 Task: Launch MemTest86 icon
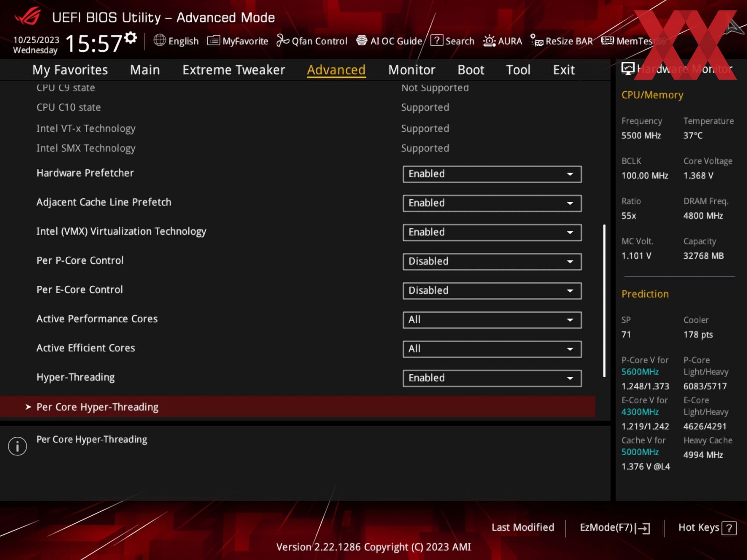(x=607, y=40)
